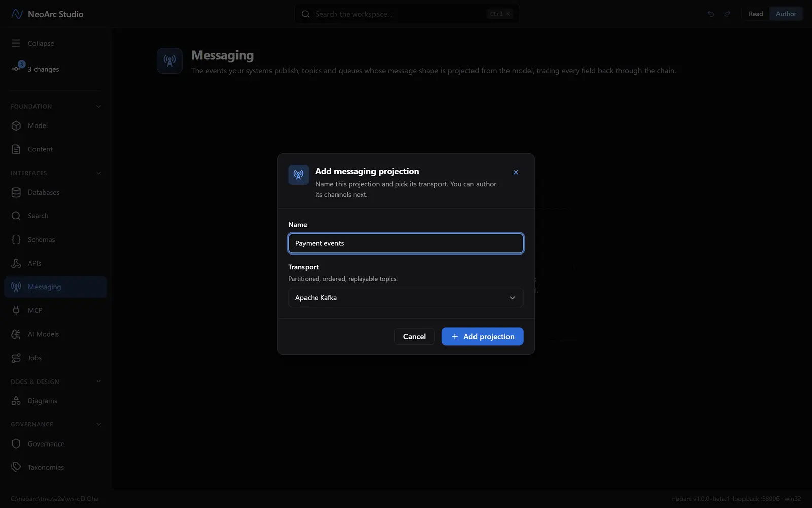Open AI Models in the sidebar
Screen dimensions: 812x508
[55, 334]
